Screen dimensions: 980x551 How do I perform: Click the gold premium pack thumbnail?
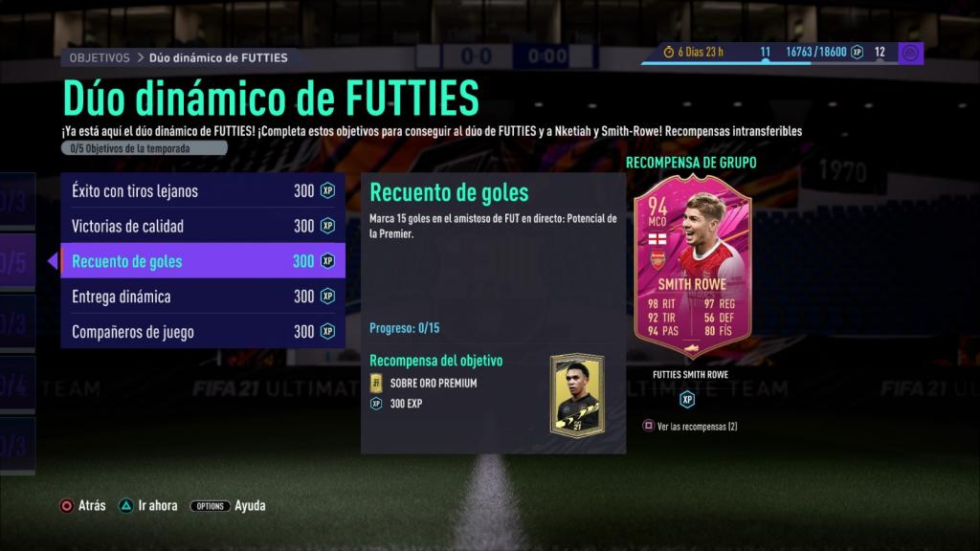click(x=577, y=395)
